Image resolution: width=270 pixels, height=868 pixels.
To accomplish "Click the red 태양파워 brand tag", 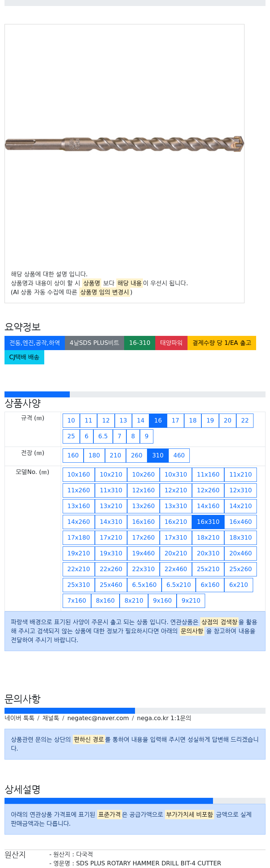I will coord(171,343).
